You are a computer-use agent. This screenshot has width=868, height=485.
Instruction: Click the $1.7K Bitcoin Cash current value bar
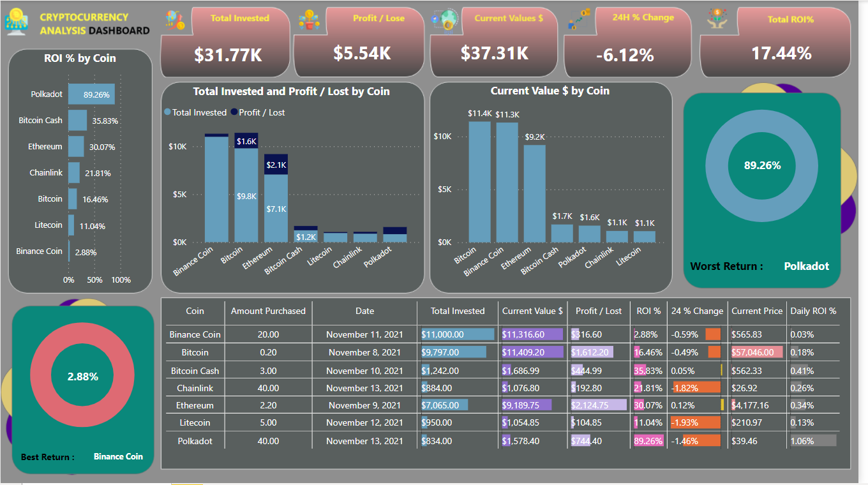562,234
